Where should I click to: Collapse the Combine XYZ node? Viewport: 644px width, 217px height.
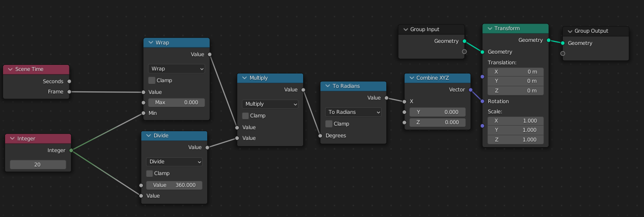point(412,78)
